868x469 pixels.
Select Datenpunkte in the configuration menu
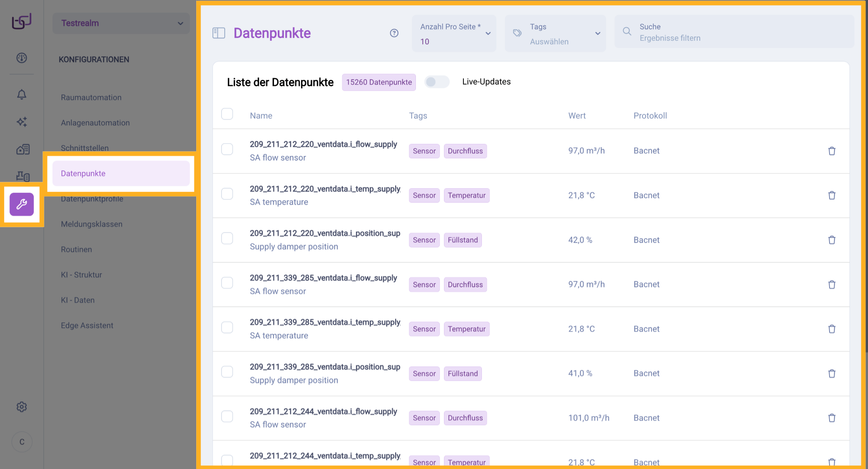121,174
